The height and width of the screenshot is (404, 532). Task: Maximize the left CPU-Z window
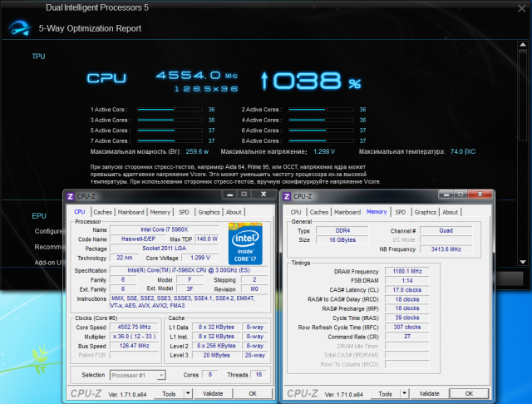point(244,195)
